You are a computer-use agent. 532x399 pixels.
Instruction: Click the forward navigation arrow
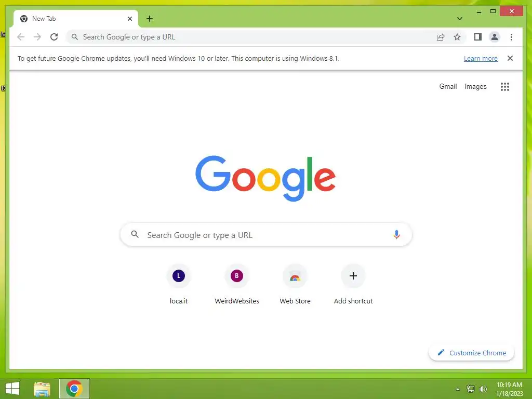pos(37,37)
